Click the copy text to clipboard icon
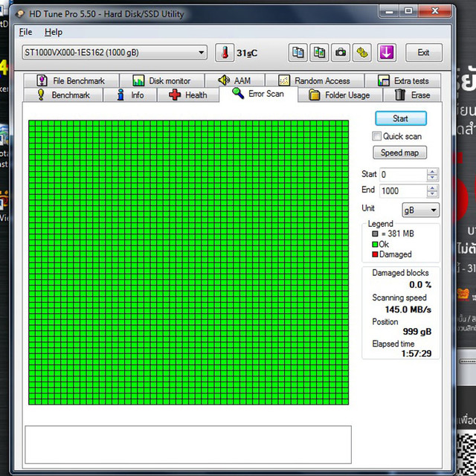Screen dimensions: 476x476 [x=297, y=53]
